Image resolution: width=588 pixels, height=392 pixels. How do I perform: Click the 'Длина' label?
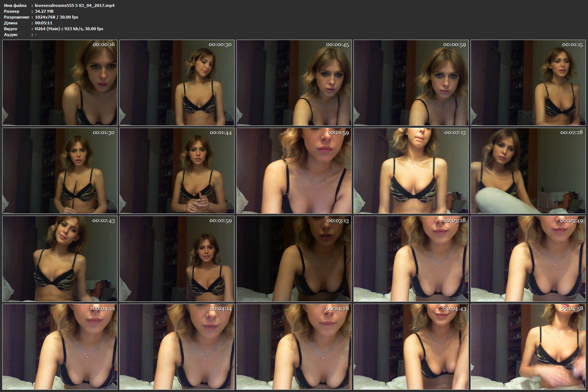tap(10, 23)
